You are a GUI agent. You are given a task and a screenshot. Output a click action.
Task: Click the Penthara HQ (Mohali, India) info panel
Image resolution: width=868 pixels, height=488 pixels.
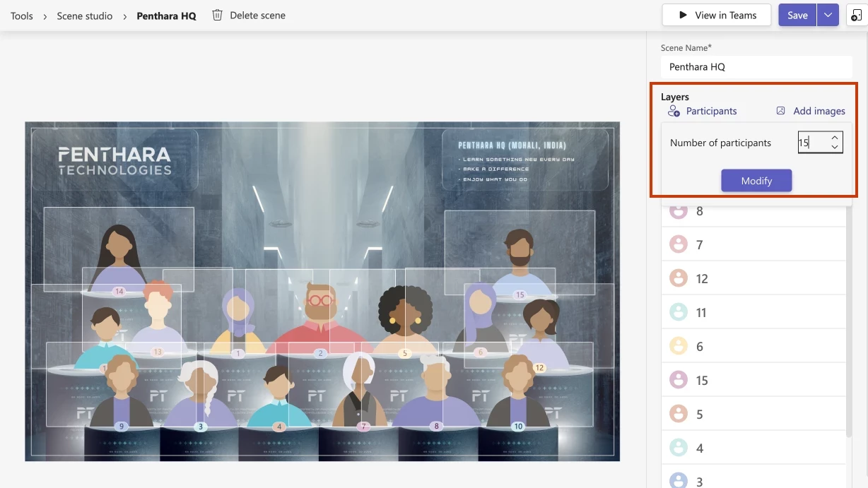(524, 160)
